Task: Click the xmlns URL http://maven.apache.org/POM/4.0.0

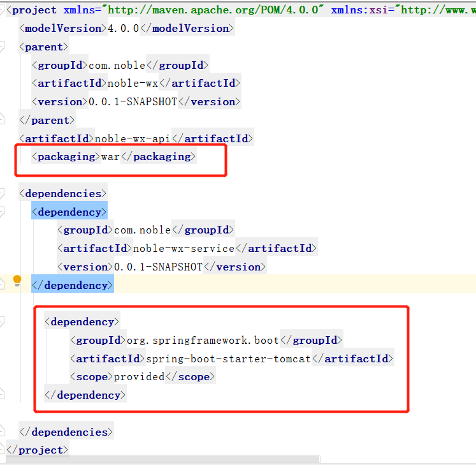Action: 213,10
